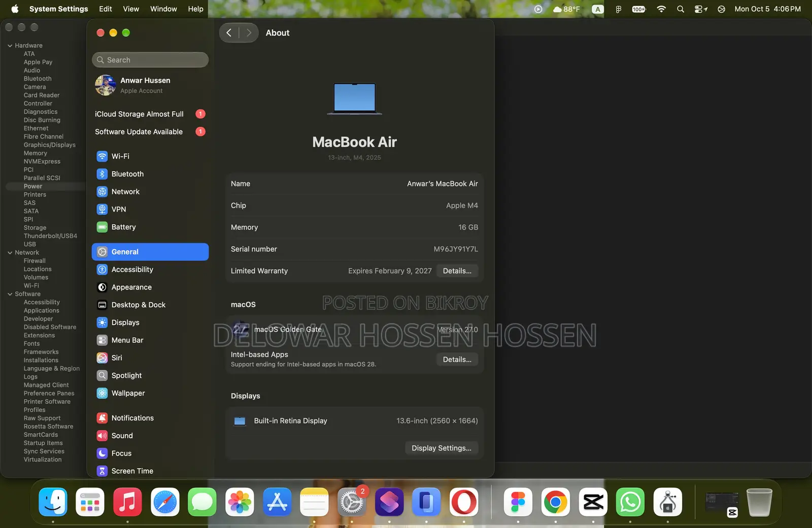
Task: Open Anwar Hussen Apple Account
Action: pos(150,85)
